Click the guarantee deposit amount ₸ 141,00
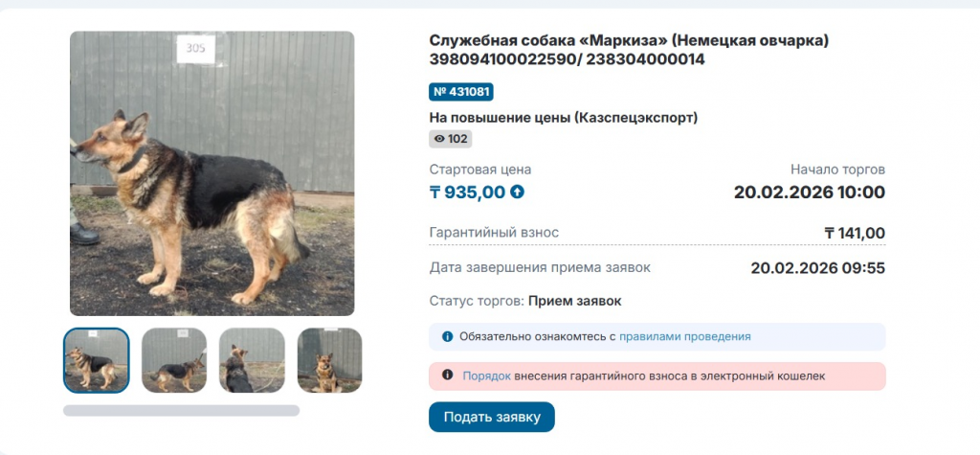 point(854,233)
